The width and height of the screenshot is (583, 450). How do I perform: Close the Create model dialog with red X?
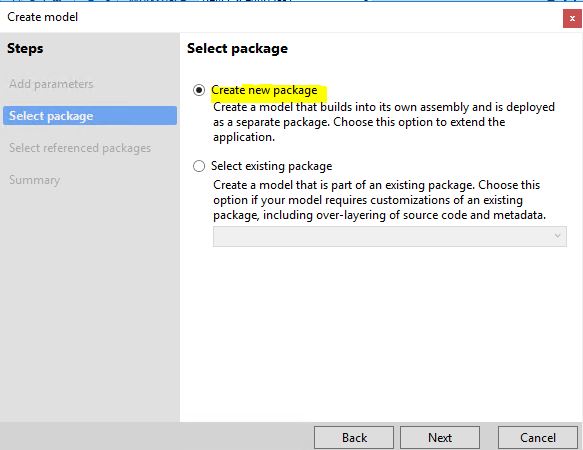coord(572,19)
